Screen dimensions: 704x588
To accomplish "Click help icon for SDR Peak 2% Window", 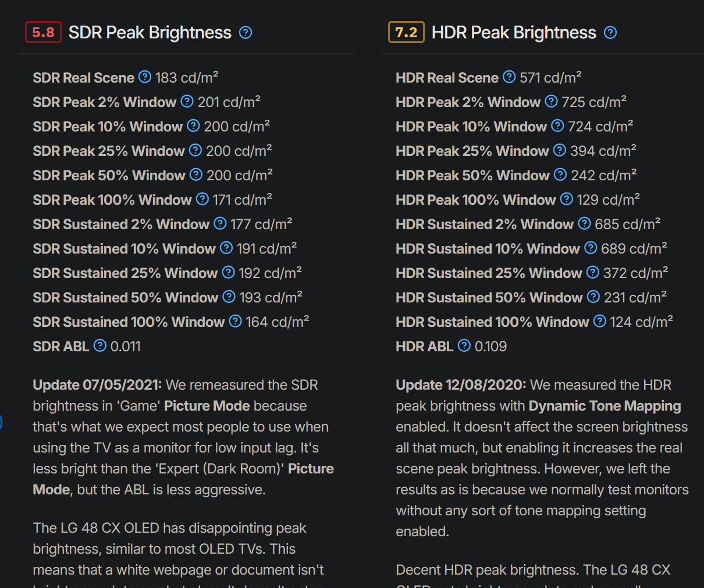I will coord(187,101).
